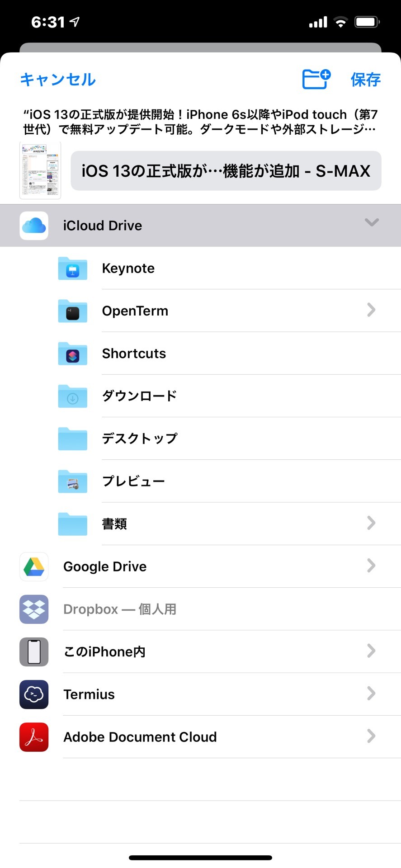Expand the OpenTerm folder chevron
401x868 pixels.
tap(371, 310)
